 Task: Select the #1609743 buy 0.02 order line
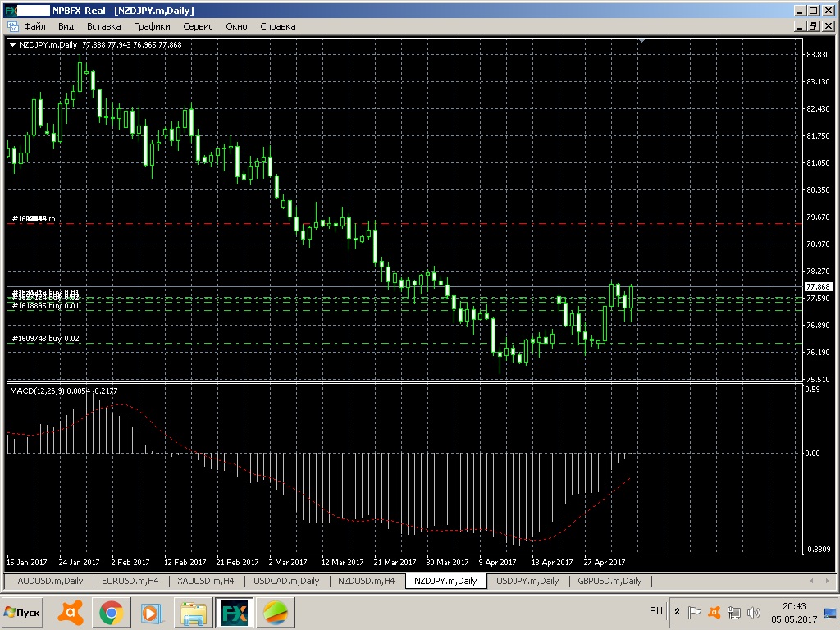tap(45, 338)
